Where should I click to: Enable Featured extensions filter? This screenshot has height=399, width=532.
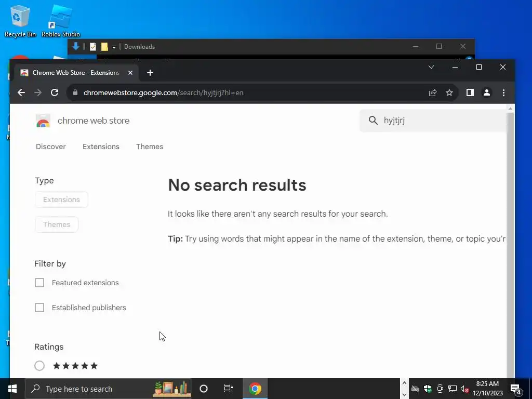pyautogui.click(x=39, y=283)
